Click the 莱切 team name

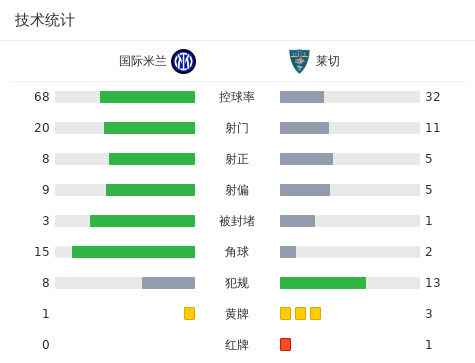pyautogui.click(x=328, y=61)
